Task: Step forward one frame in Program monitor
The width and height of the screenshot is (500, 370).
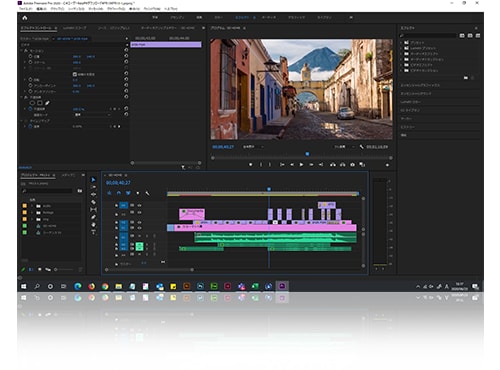Action: (x=311, y=165)
